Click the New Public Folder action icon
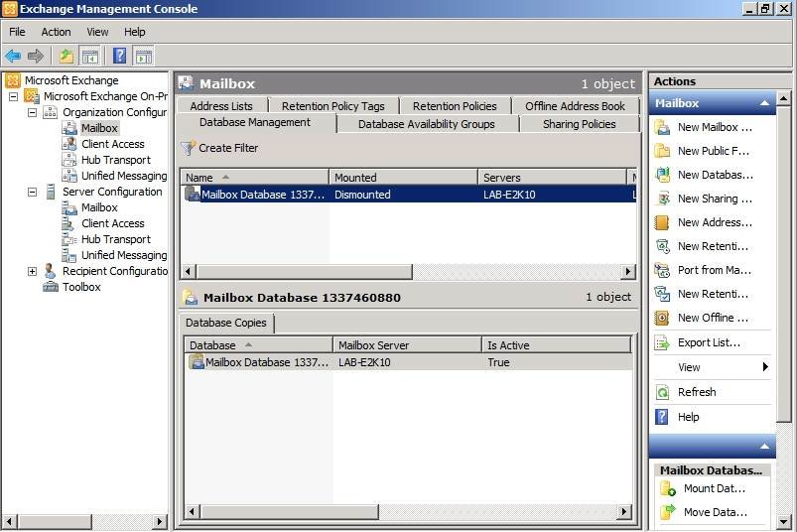797x532 pixels. (662, 151)
